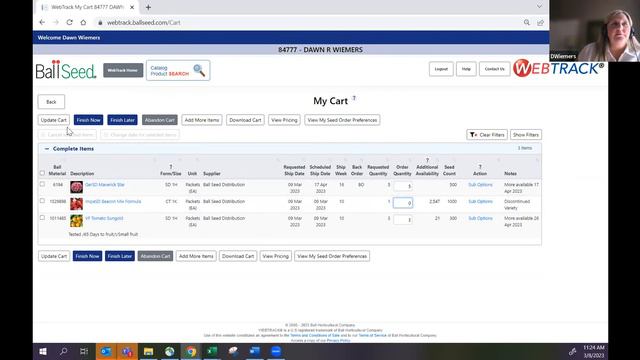Screen dimensions: 640x360
Task: Click the browser home icon
Action: (x=83, y=22)
